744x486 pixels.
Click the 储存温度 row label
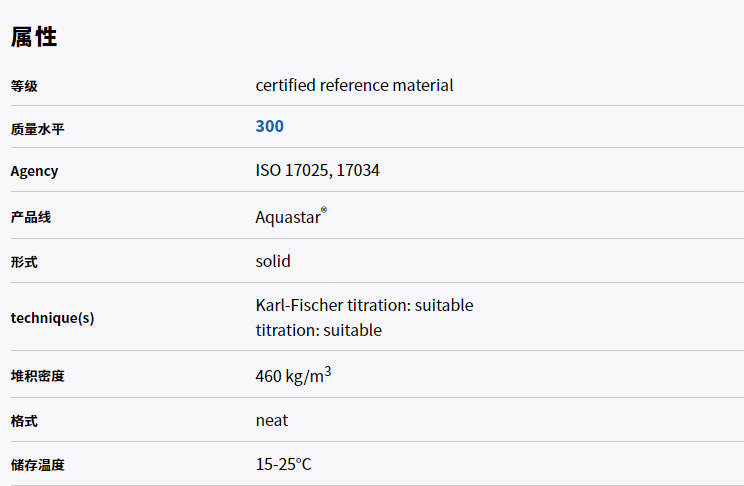click(37, 465)
